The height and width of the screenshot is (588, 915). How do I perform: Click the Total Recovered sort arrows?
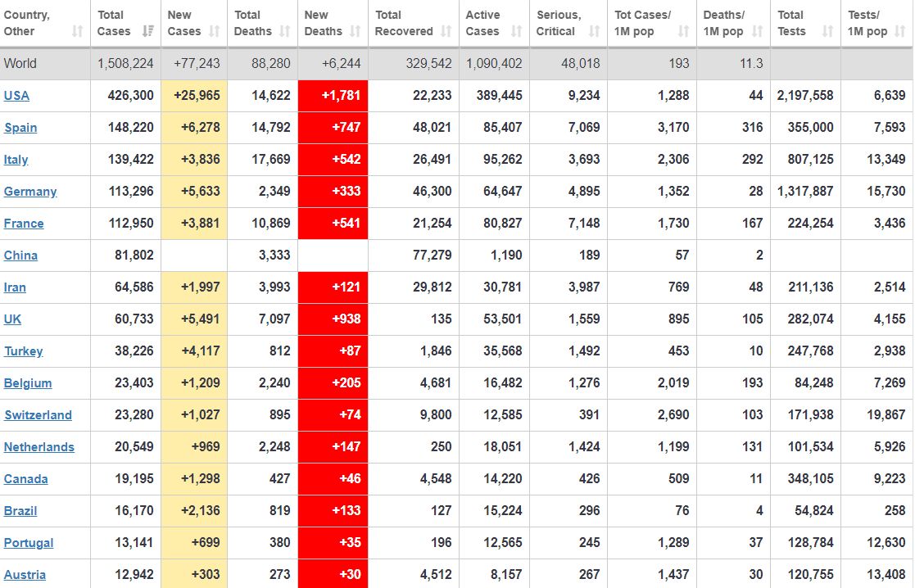(x=446, y=32)
